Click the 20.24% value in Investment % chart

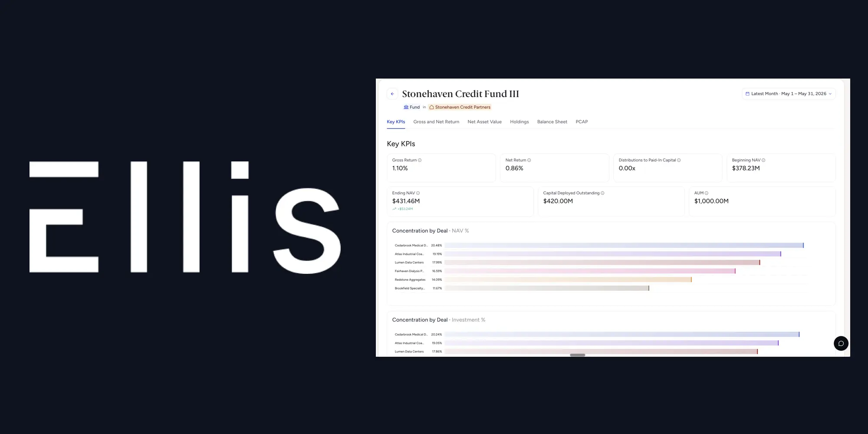pyautogui.click(x=436, y=335)
